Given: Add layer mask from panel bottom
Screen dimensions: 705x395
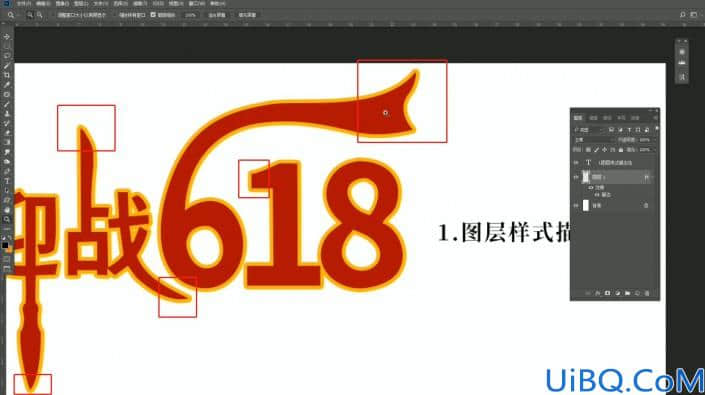Looking at the screenshot, I should click(x=607, y=293).
